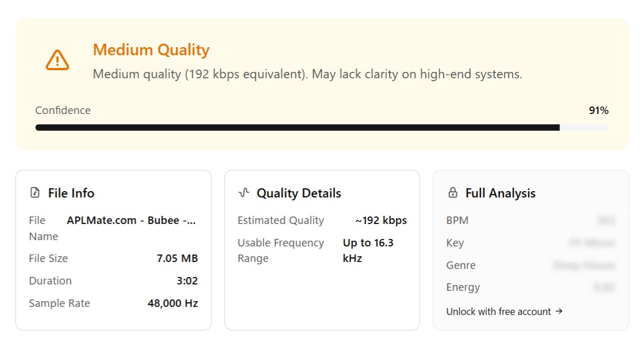Click the File Info document icon
The image size is (644, 346).
pos(35,192)
